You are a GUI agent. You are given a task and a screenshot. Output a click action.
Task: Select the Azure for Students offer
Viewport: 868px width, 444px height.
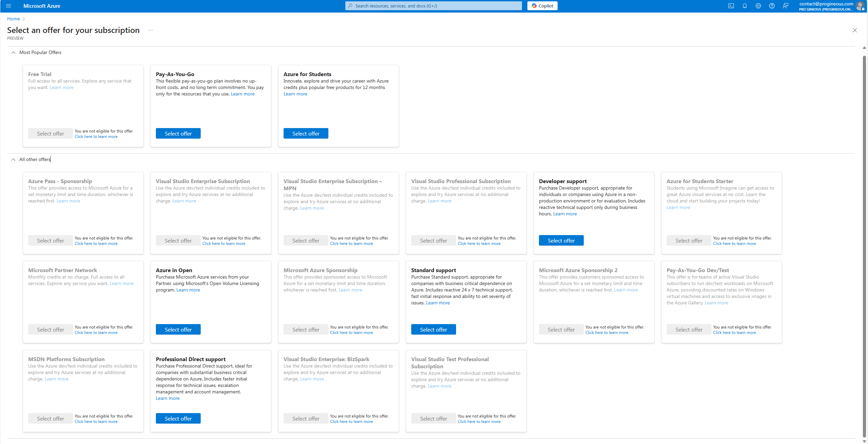coord(306,134)
